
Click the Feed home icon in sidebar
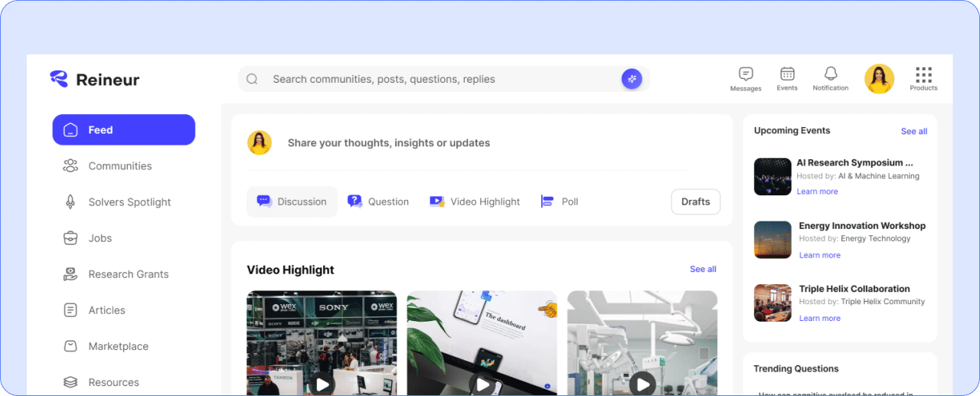coord(70,129)
